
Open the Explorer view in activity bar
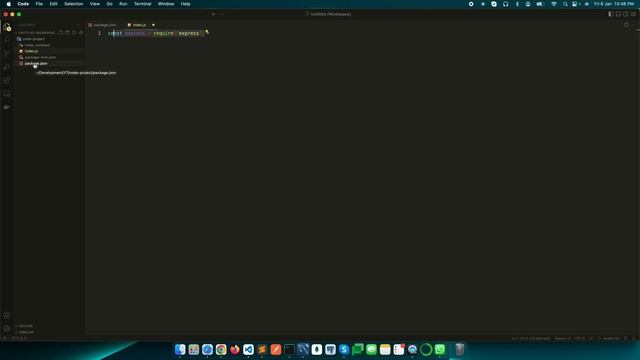7,27
